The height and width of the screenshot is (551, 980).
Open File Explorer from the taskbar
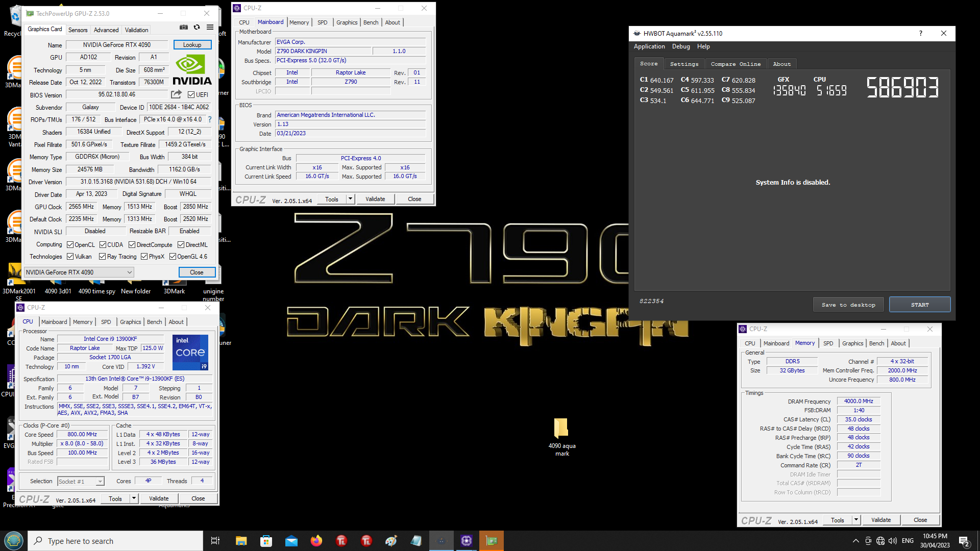[241, 541]
